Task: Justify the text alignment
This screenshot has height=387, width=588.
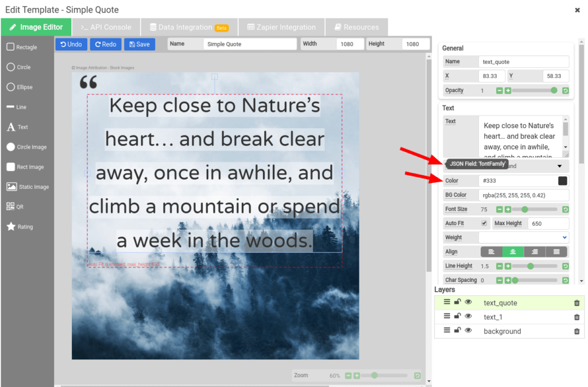Action: coord(556,252)
